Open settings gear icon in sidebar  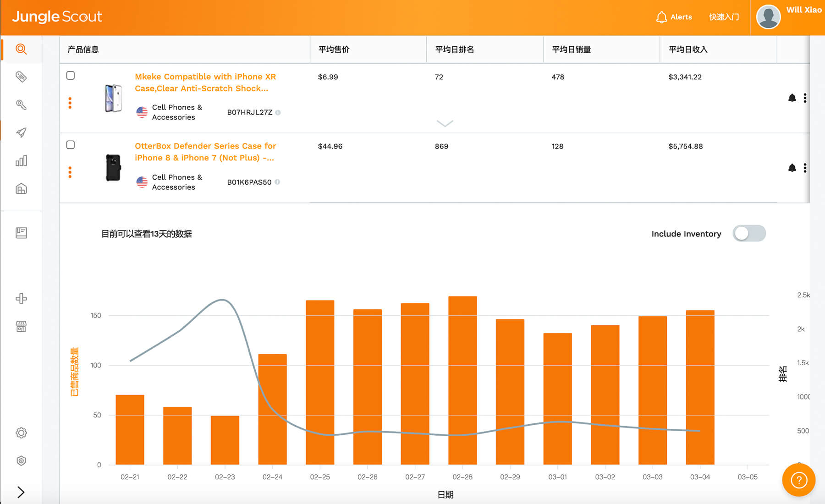[x=21, y=433]
